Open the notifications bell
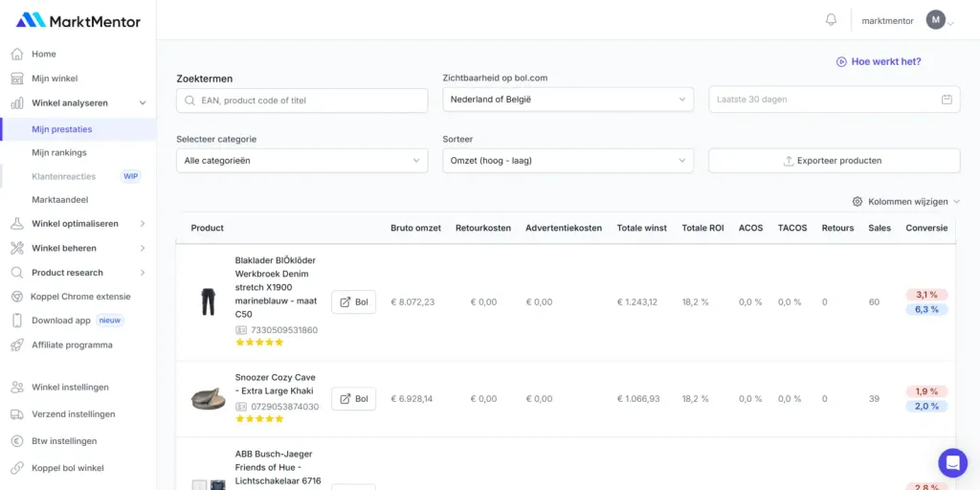980x490 pixels. 831,20
